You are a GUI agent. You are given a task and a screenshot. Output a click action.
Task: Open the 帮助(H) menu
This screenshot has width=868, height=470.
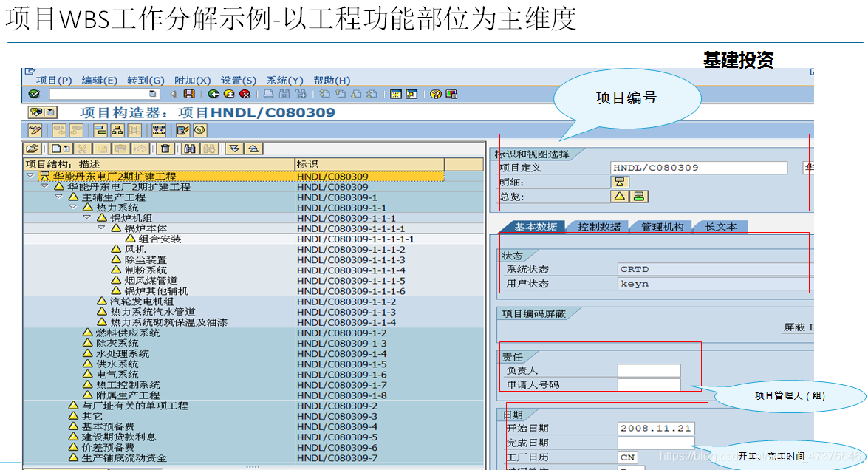pos(332,81)
